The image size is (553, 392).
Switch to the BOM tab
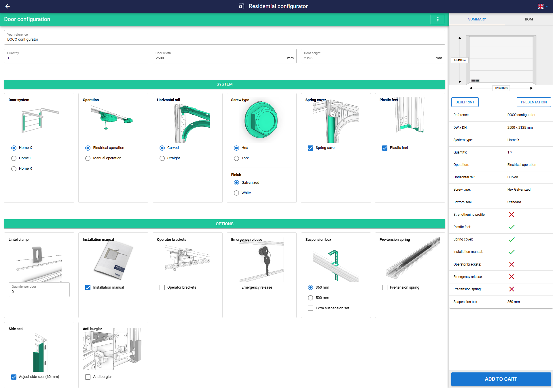coord(529,19)
